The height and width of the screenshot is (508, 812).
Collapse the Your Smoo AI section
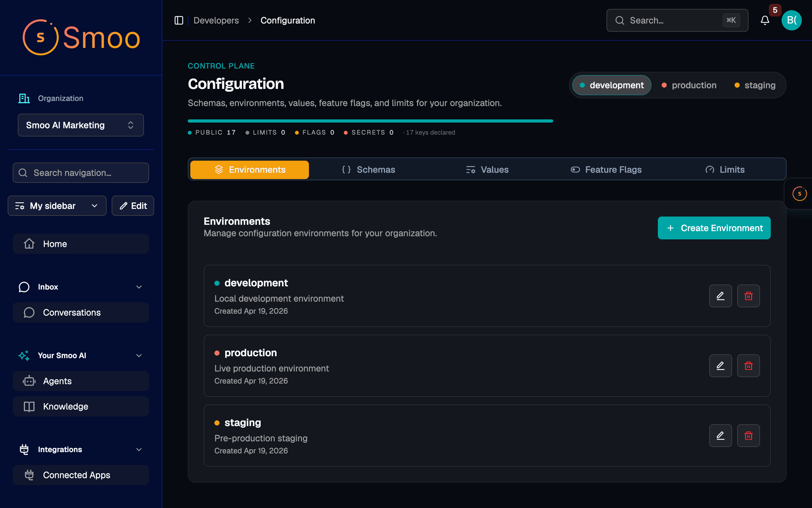(139, 356)
